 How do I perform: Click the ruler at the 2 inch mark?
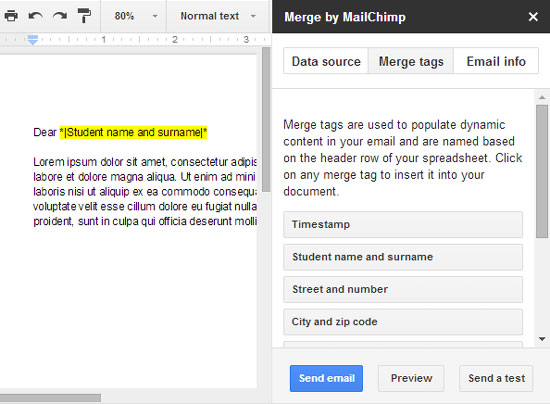[x=175, y=39]
